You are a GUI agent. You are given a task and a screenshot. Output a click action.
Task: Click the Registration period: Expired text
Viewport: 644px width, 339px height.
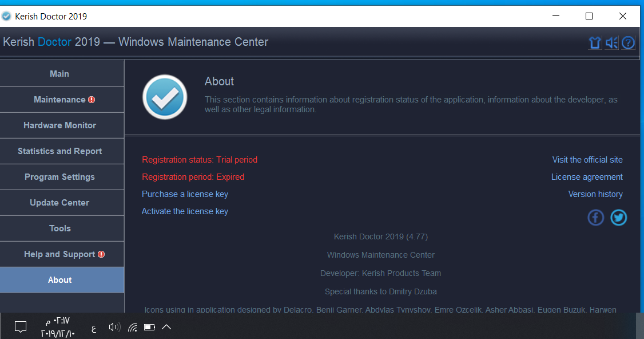[x=193, y=177]
